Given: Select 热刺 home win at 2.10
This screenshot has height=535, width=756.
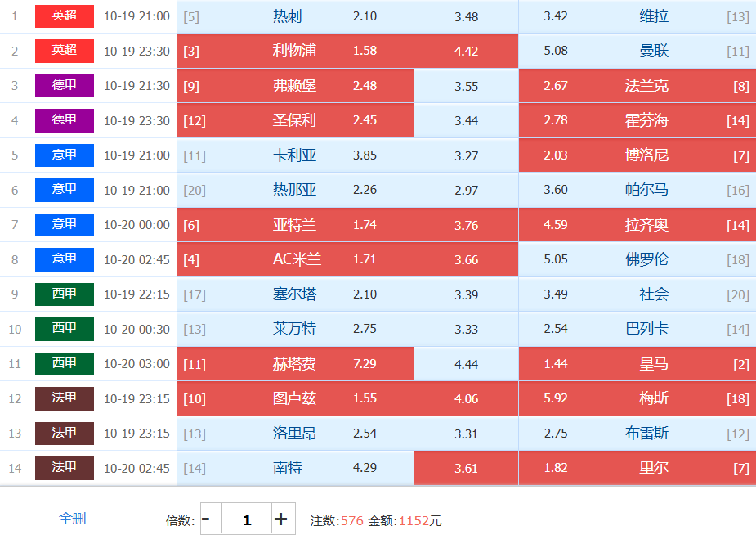Looking at the screenshot, I should click(x=295, y=16).
